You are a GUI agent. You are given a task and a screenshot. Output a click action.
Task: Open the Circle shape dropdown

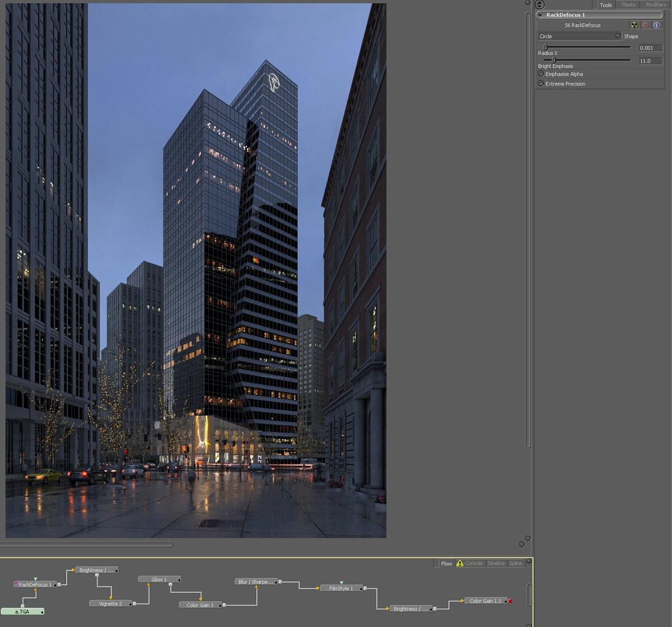tap(580, 36)
